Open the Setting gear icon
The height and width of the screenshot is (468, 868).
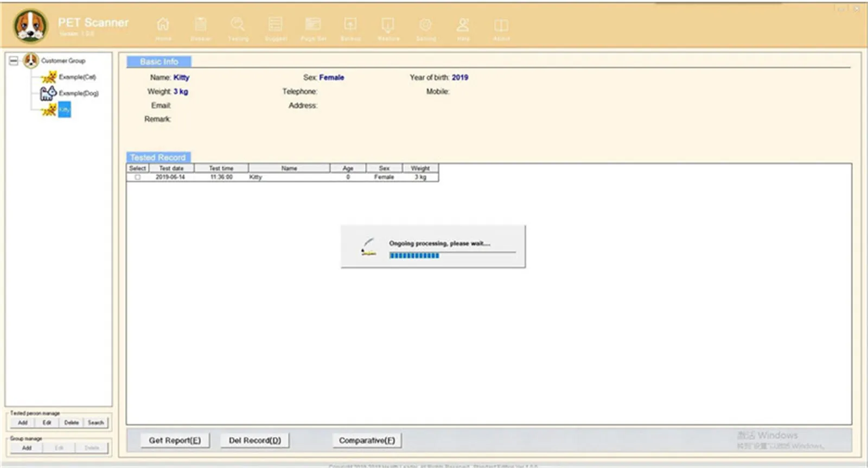(x=426, y=25)
